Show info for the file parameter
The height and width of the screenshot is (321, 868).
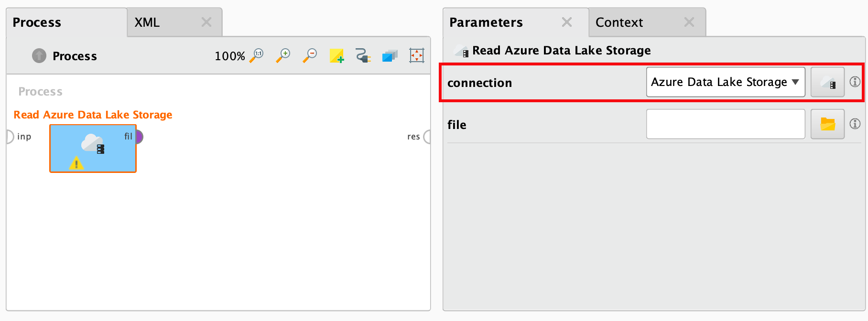click(855, 124)
